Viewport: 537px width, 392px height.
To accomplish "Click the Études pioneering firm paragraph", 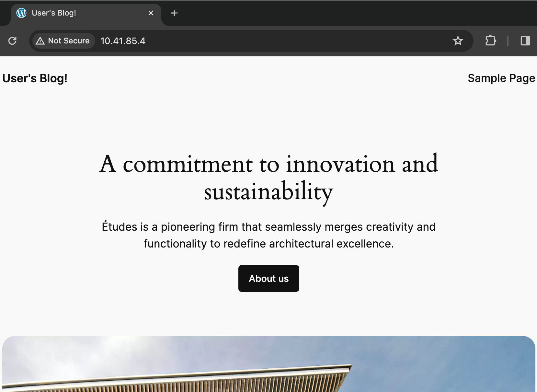I will (269, 235).
